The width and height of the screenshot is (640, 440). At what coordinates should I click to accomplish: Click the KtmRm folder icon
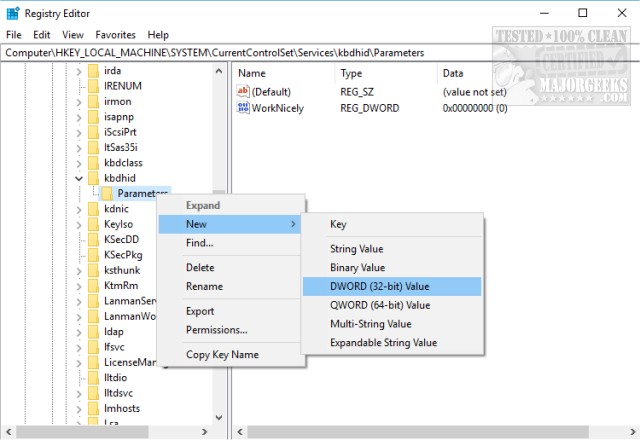[93, 286]
